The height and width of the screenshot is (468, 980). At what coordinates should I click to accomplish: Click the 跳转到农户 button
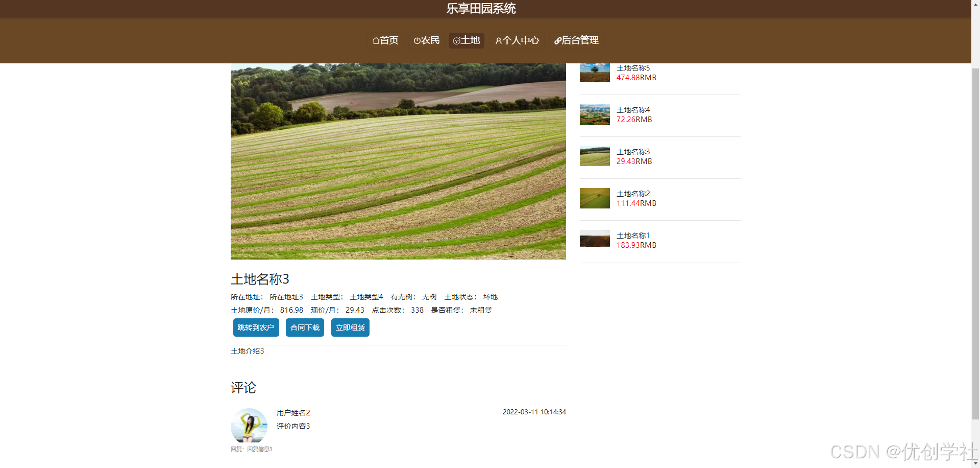click(x=256, y=327)
